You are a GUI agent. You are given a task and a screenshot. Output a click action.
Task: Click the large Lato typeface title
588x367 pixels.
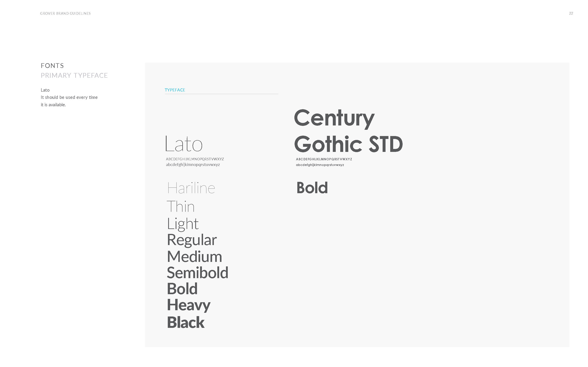point(184,144)
